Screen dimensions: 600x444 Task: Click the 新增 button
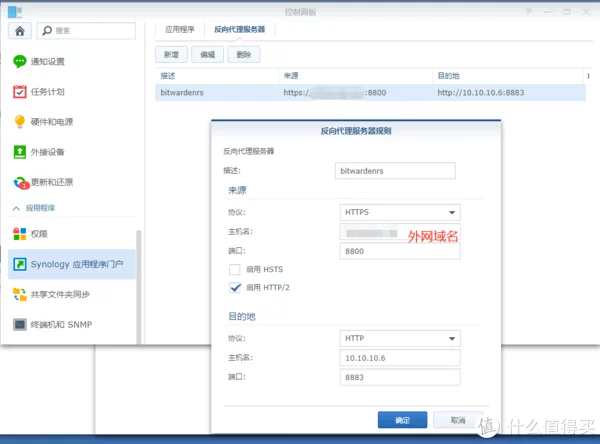click(171, 54)
